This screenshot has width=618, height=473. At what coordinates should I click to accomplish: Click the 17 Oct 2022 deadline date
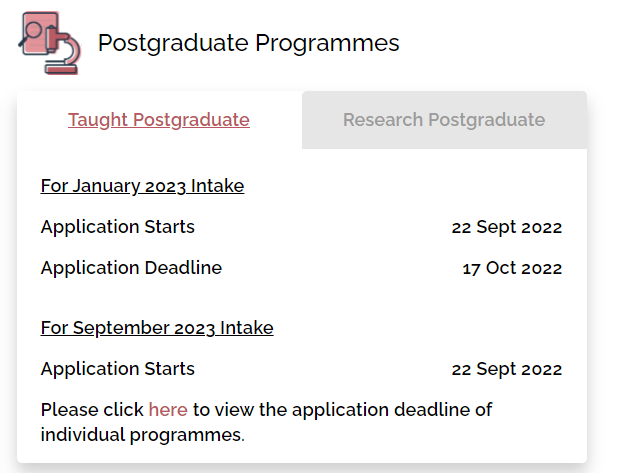(512, 268)
